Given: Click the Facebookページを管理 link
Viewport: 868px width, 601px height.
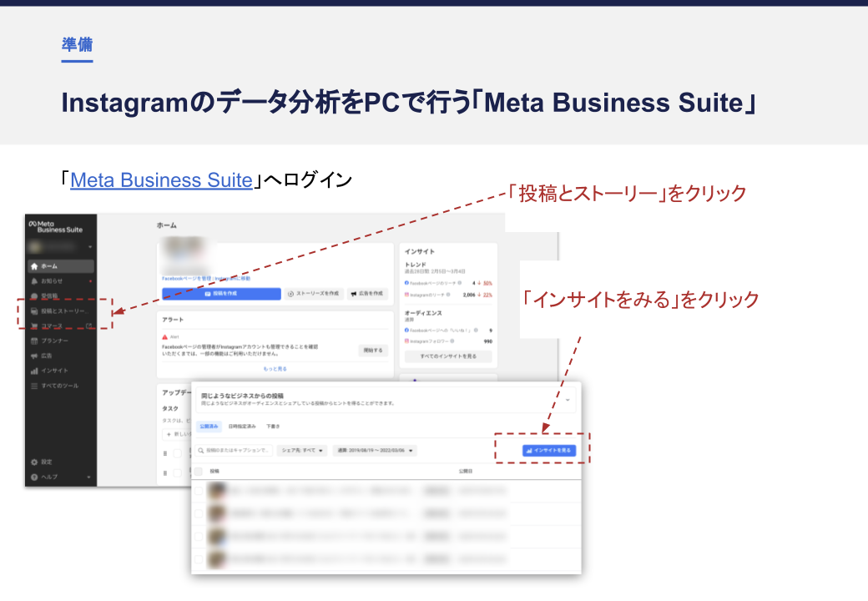Looking at the screenshot, I should 187,278.
